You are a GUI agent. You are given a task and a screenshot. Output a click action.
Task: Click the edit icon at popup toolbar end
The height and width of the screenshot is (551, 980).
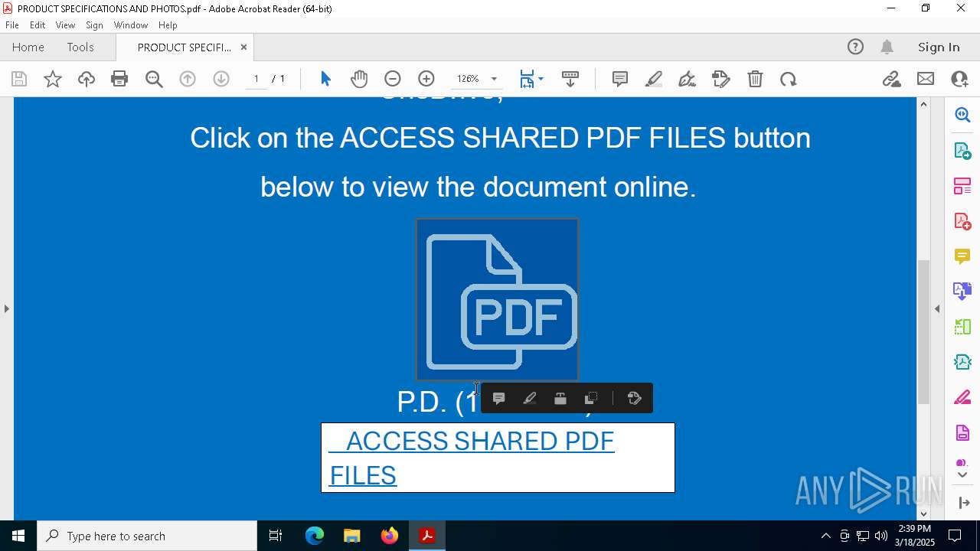(x=634, y=398)
